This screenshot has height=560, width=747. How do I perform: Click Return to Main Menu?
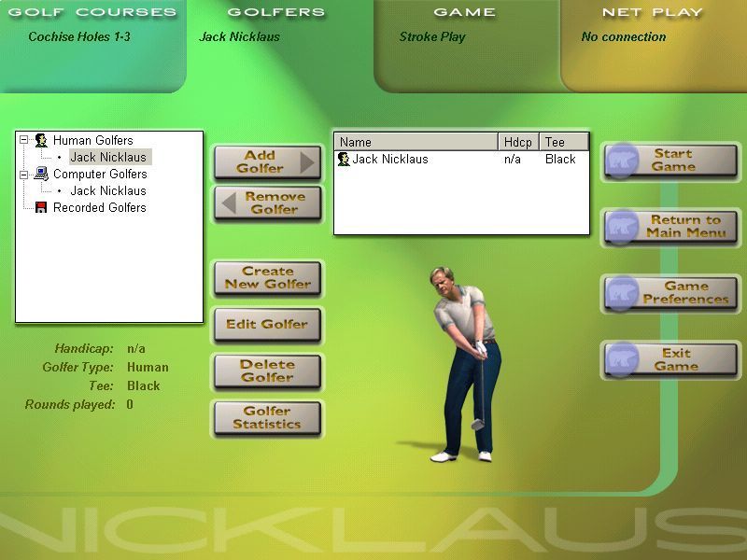pos(670,227)
